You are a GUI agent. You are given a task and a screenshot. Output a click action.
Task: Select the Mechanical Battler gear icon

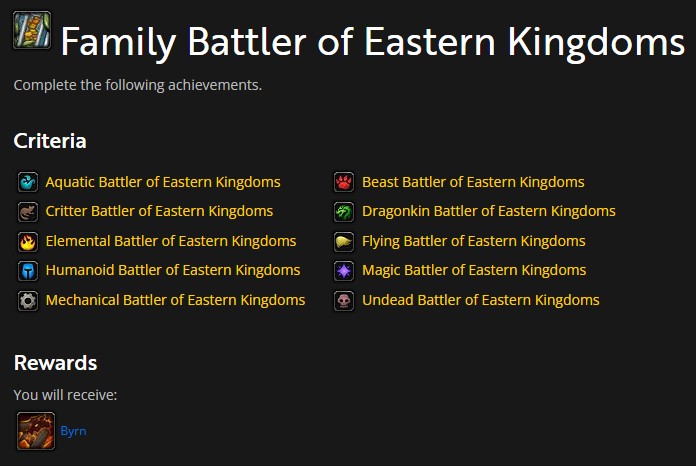click(28, 300)
